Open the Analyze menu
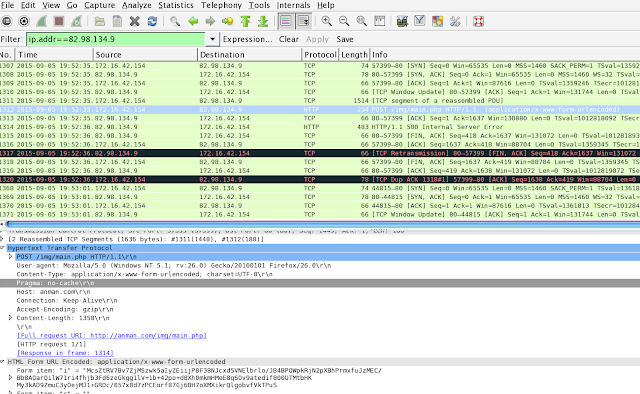The height and width of the screenshot is (394, 640). pyautogui.click(x=137, y=5)
